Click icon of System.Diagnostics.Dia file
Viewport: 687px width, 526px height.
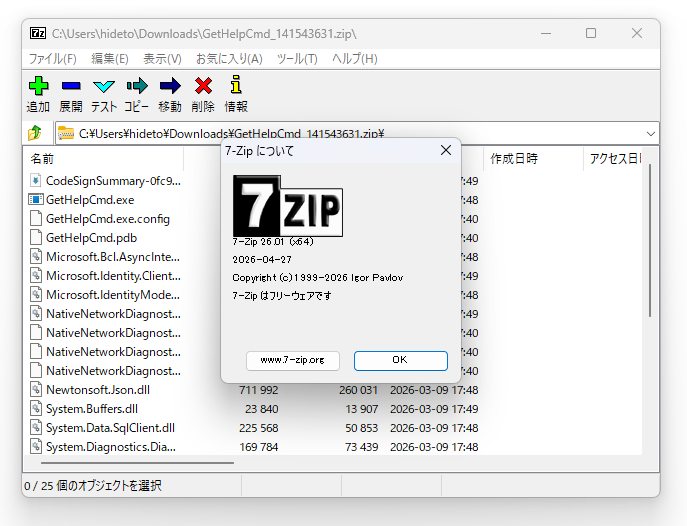pos(36,446)
